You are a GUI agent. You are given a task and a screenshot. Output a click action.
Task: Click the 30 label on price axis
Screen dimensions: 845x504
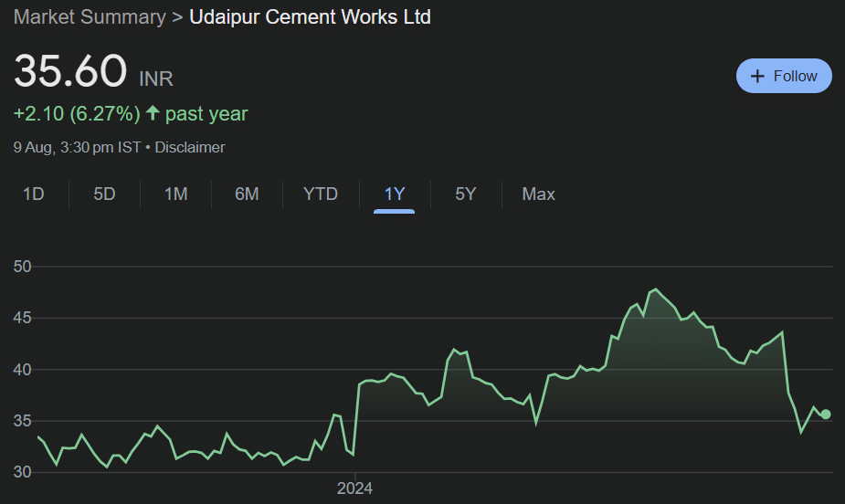22,472
